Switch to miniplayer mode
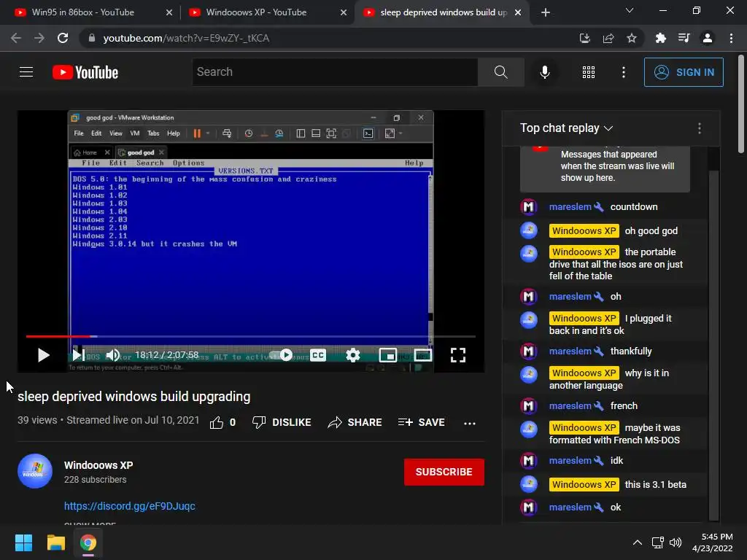 (388, 355)
